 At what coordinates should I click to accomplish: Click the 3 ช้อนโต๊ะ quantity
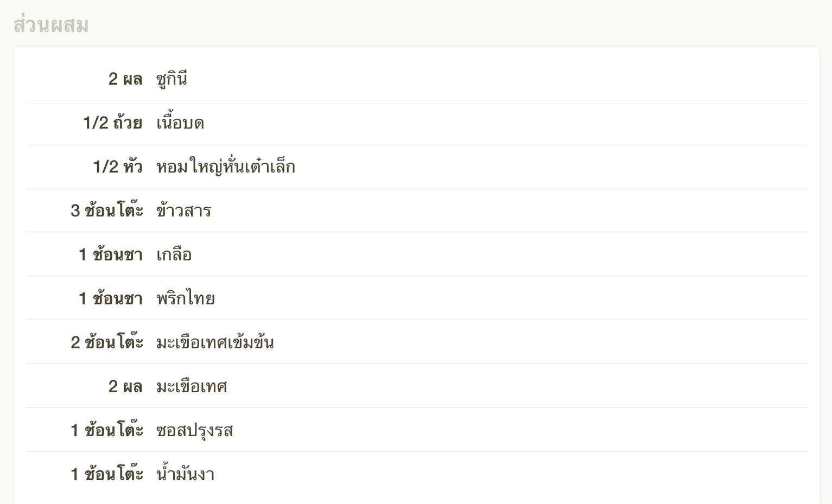point(106,211)
